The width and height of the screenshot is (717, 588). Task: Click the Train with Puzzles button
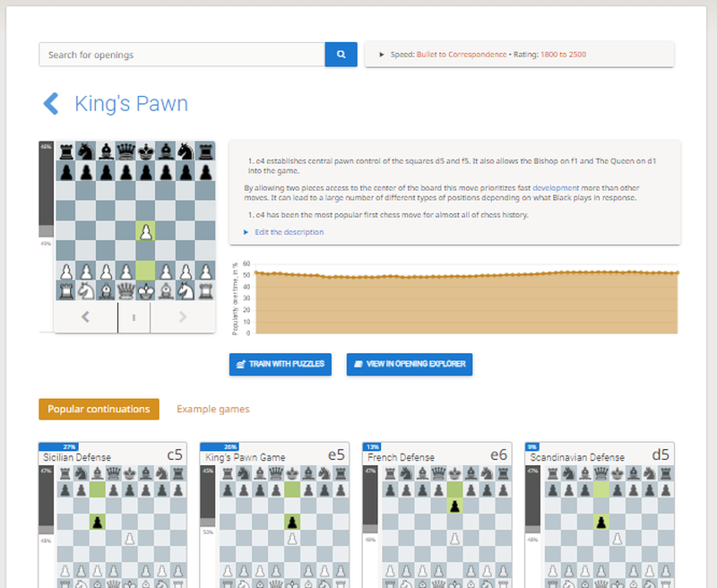pos(281,364)
